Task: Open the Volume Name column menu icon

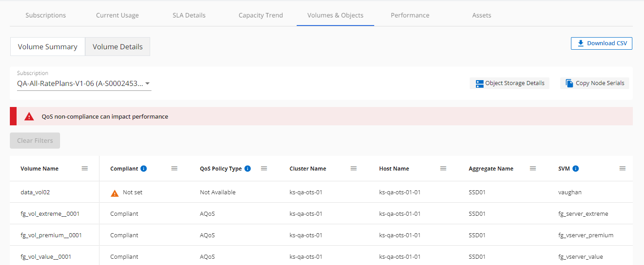Action: tap(85, 168)
